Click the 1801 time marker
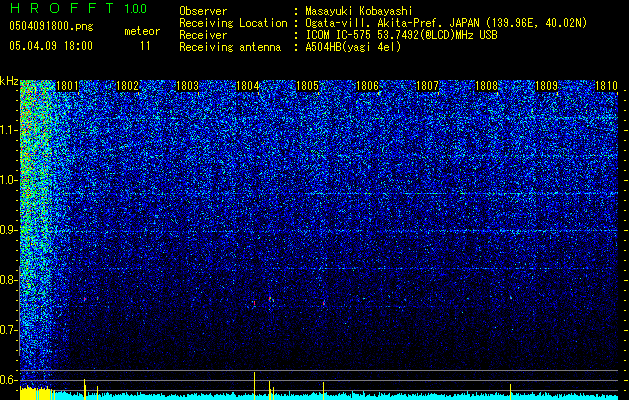 [x=67, y=86]
